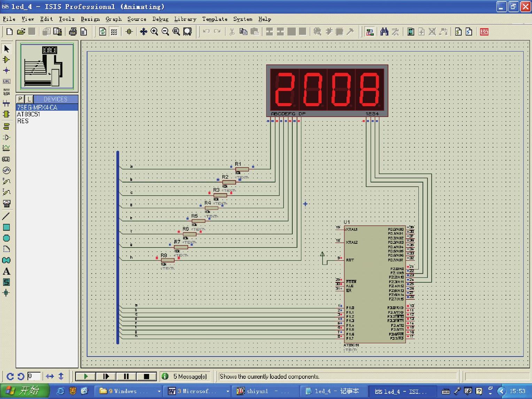Screen dimensions: 532x399
Task: Copy selection to clipboard
Action: pyautogui.click(x=243, y=32)
